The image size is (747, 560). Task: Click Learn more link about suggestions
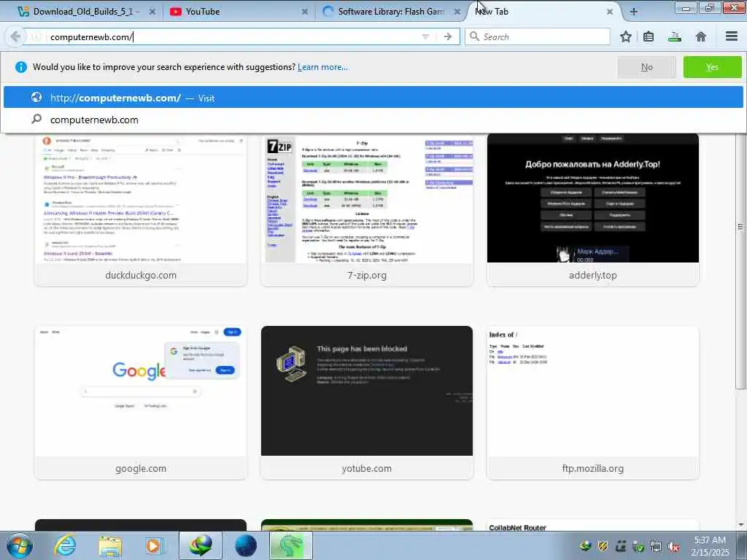tap(322, 67)
